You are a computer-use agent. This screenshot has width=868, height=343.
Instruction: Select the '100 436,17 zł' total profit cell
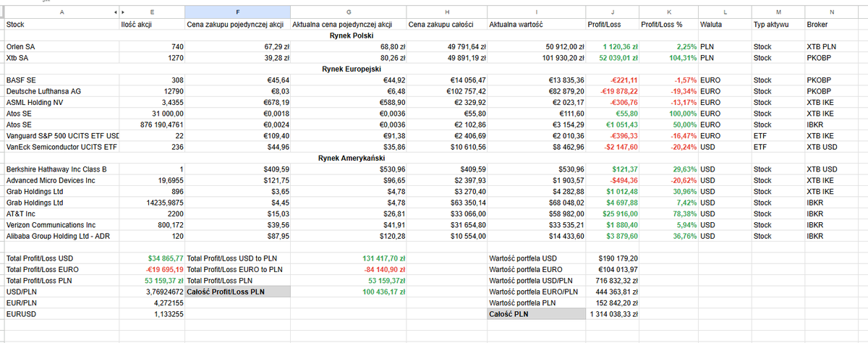pyautogui.click(x=349, y=291)
